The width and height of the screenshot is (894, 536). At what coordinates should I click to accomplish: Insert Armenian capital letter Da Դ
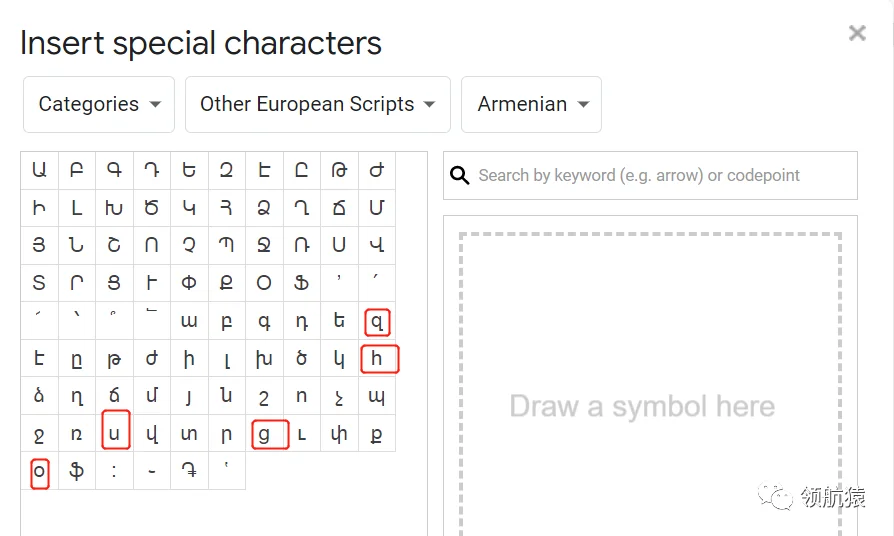click(152, 170)
